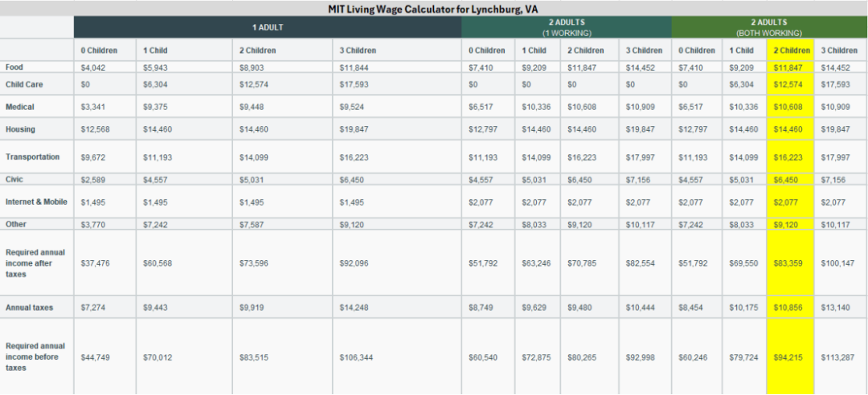Select the highlighted $10,856 annual taxes cell

pyautogui.click(x=788, y=307)
